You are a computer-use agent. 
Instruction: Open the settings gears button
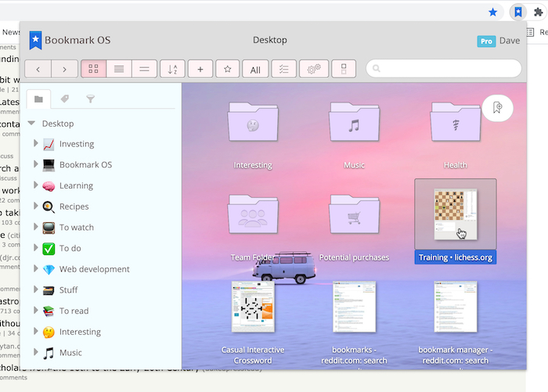pos(313,69)
